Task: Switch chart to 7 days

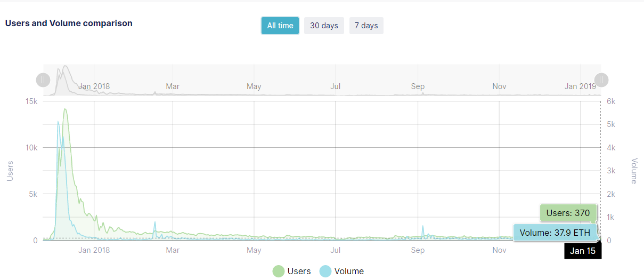Action: [x=366, y=26]
